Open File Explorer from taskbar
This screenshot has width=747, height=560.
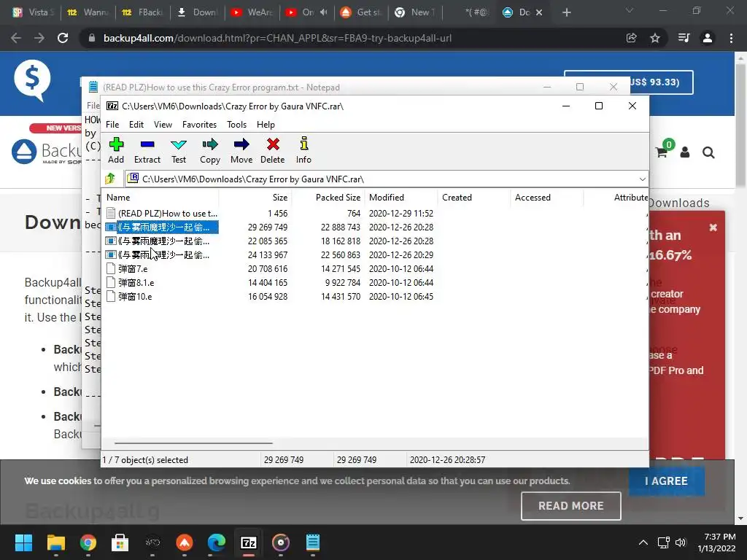tap(55, 542)
